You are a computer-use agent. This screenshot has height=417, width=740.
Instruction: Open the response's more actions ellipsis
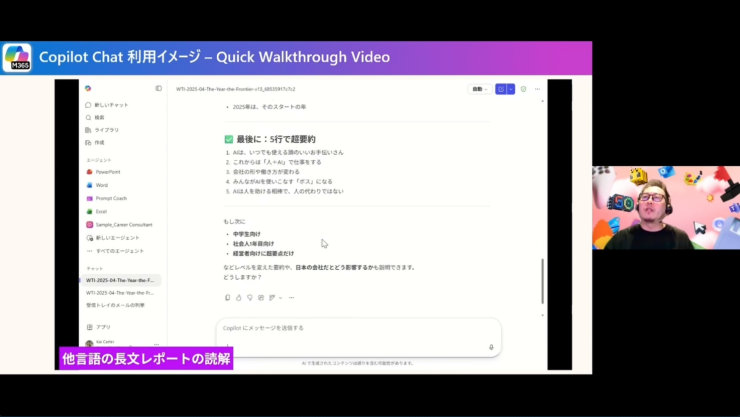(292, 298)
